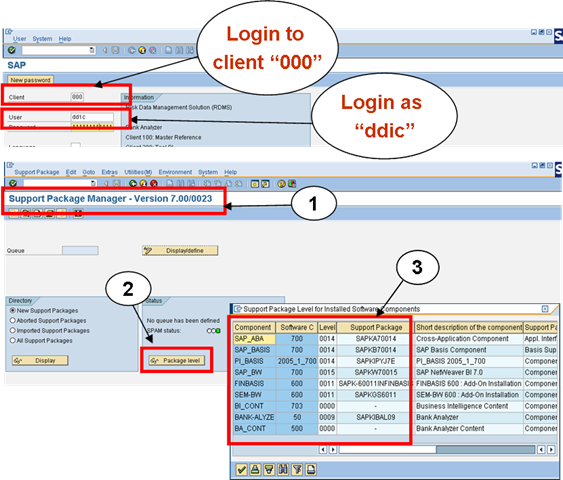Screen dimensions: 563x480
Task: Click the filter funnel icon in popup
Action: (297, 469)
